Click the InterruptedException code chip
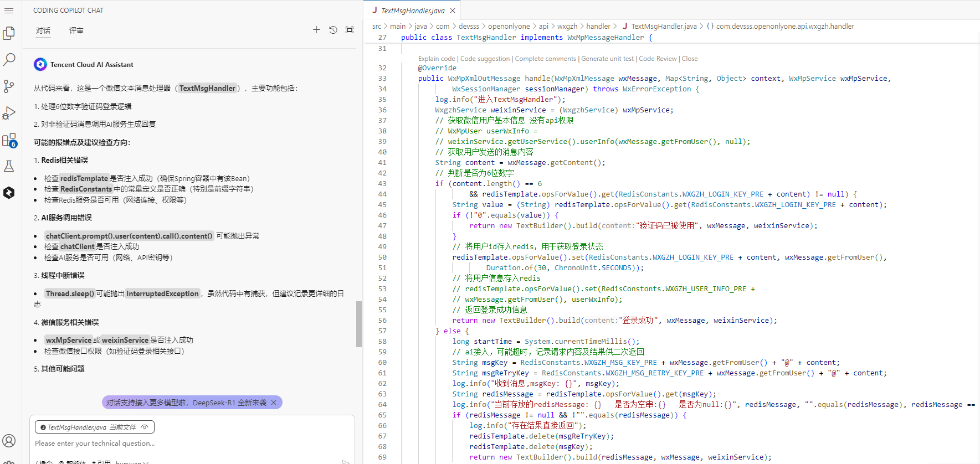 (x=162, y=293)
